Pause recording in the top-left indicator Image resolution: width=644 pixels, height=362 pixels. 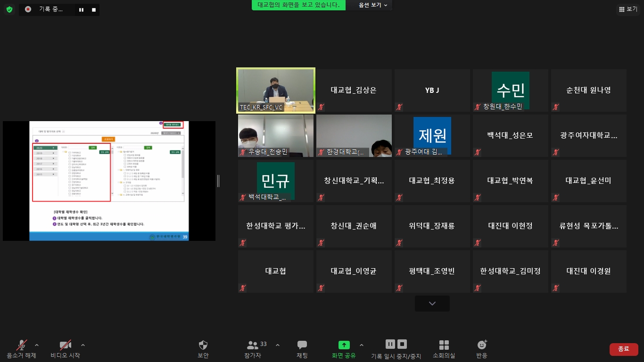[x=82, y=10]
